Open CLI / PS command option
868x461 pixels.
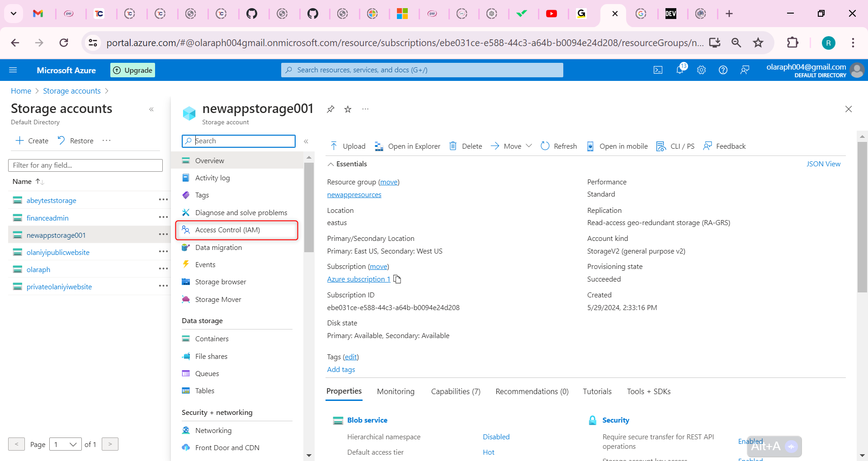point(675,146)
